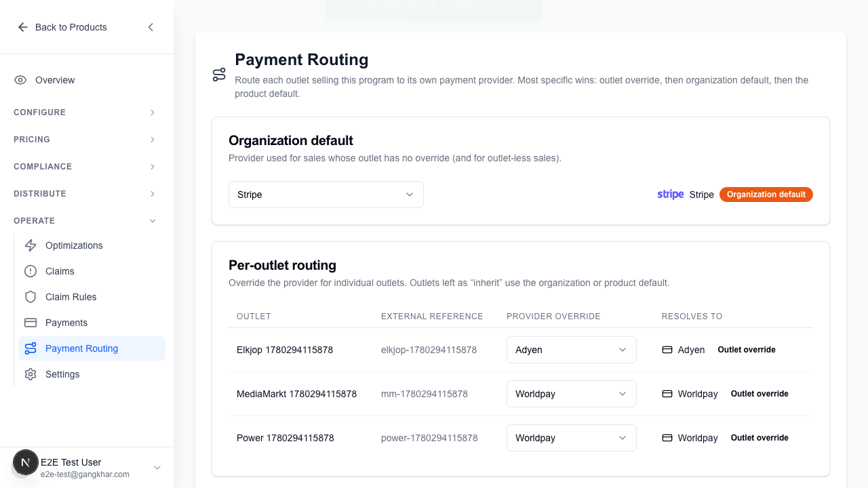Expand the CONFIGURE section
The image size is (868, 488).
(85, 113)
